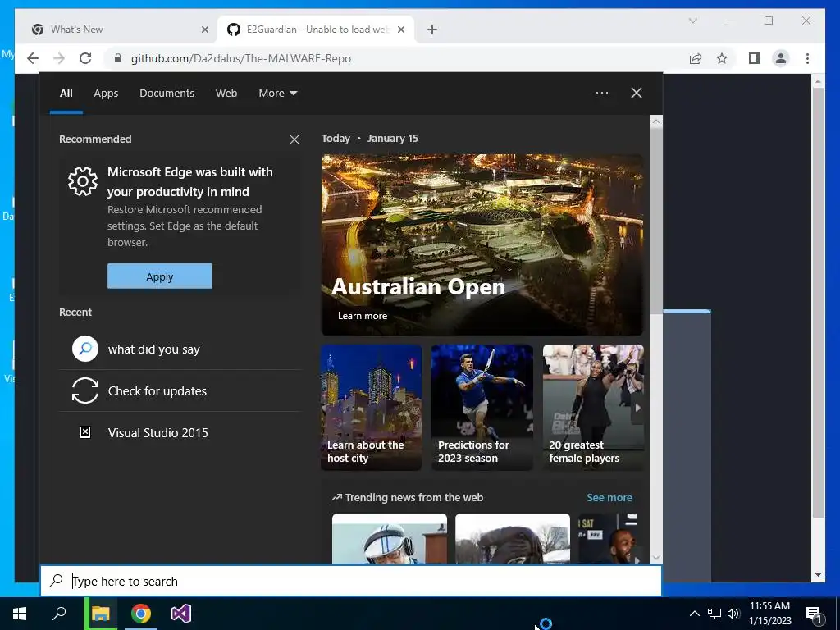Show hidden system tray icons
Image resolution: width=840 pixels, height=630 pixels.
694,614
